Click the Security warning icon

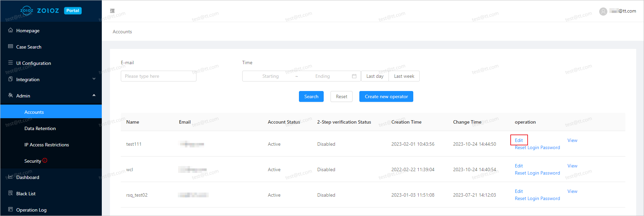click(45, 161)
